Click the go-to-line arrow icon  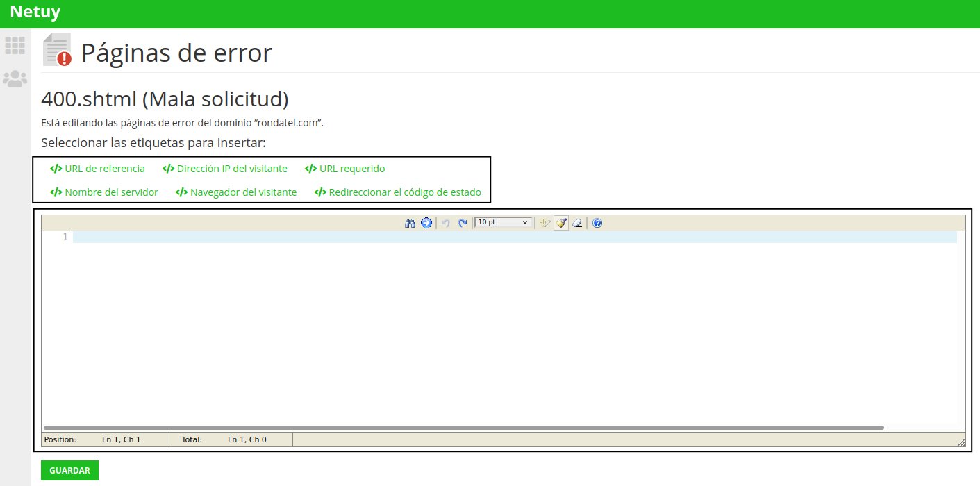pos(426,223)
